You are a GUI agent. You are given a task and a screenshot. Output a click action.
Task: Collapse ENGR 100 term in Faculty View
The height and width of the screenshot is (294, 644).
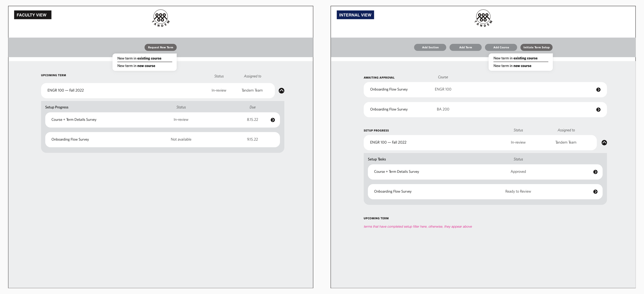281,91
